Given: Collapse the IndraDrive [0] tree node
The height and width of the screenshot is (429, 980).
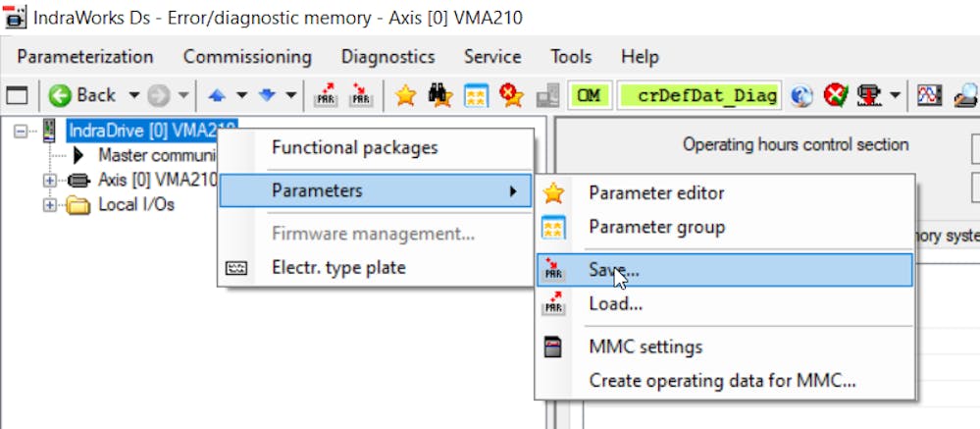Looking at the screenshot, I should (x=20, y=129).
